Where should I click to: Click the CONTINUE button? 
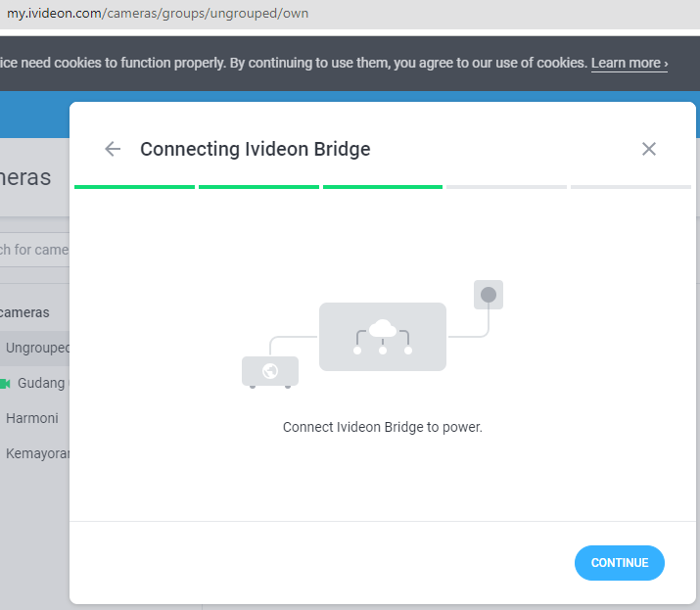(619, 563)
